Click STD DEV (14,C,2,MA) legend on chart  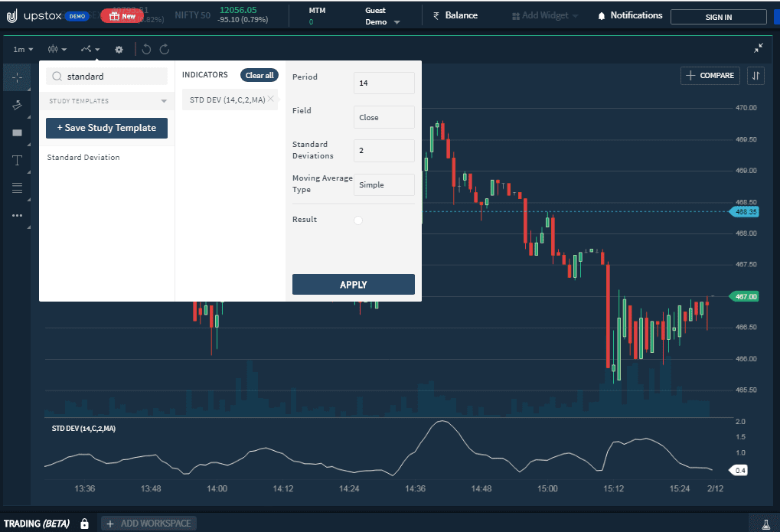pyautogui.click(x=83, y=429)
